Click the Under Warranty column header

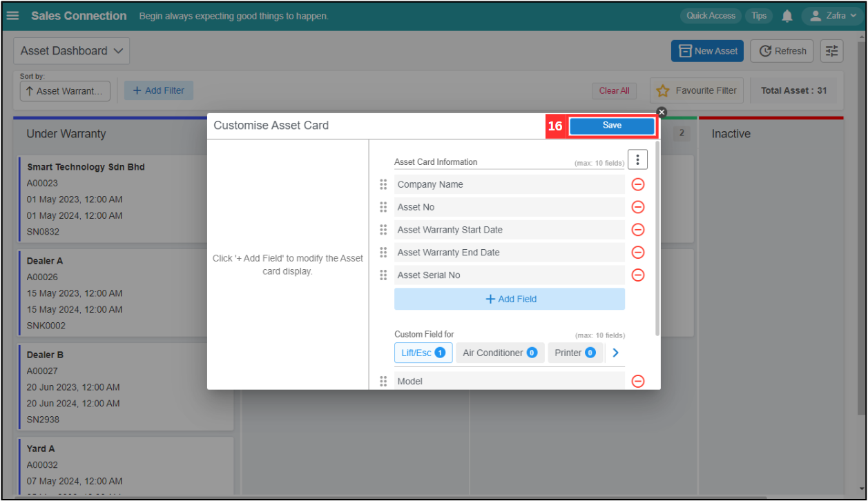tap(66, 134)
